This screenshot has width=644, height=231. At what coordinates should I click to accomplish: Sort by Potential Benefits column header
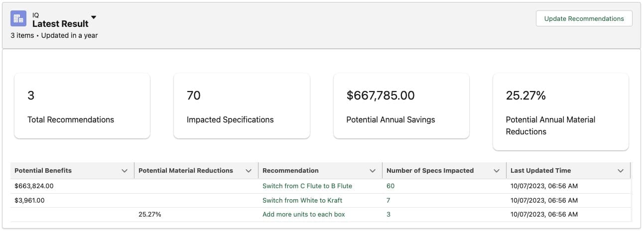pos(43,171)
